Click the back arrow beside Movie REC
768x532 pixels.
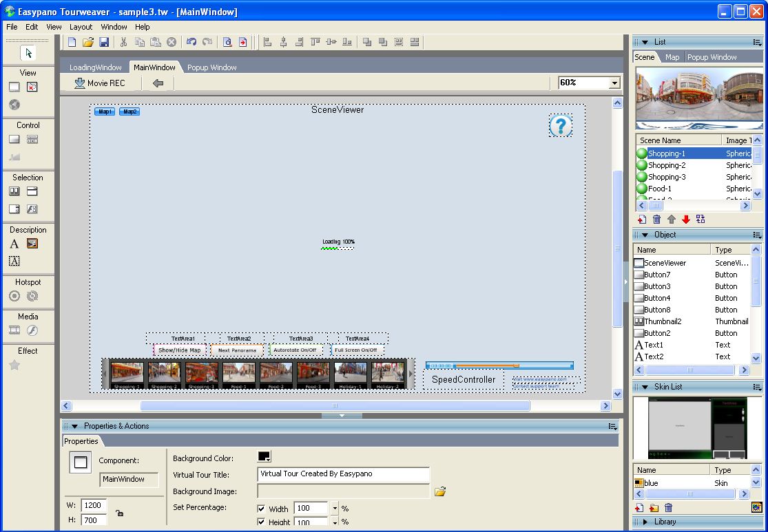pyautogui.click(x=158, y=83)
